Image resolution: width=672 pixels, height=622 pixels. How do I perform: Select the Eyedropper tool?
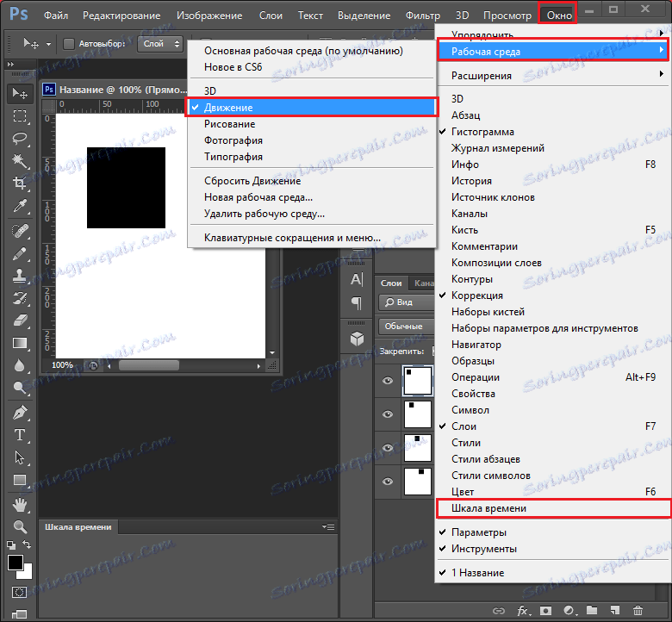pyautogui.click(x=20, y=206)
